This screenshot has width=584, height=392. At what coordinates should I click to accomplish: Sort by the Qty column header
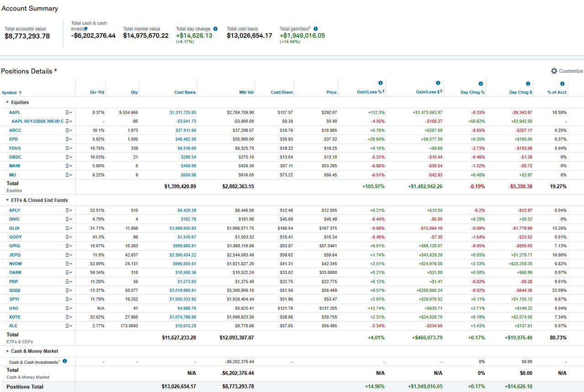pyautogui.click(x=134, y=92)
